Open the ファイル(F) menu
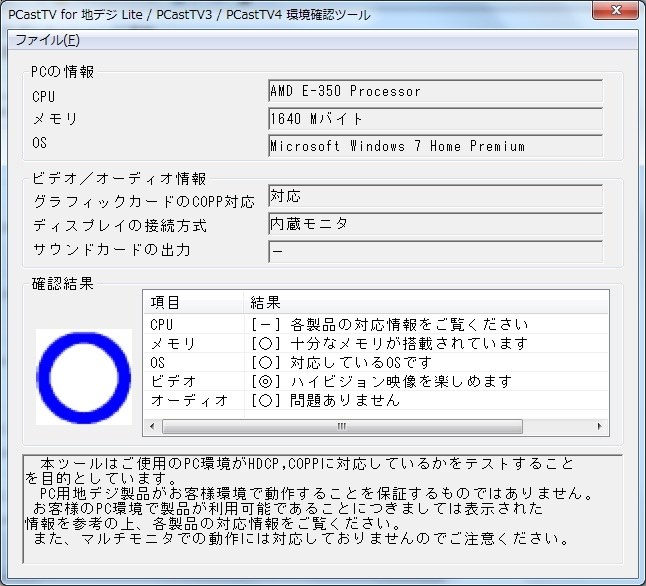 click(x=47, y=40)
